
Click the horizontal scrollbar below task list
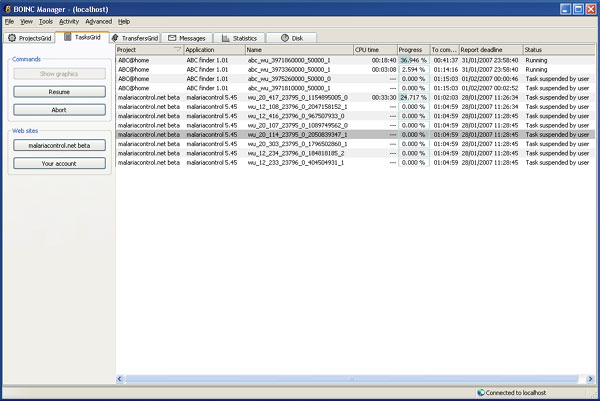pyautogui.click(x=350, y=379)
